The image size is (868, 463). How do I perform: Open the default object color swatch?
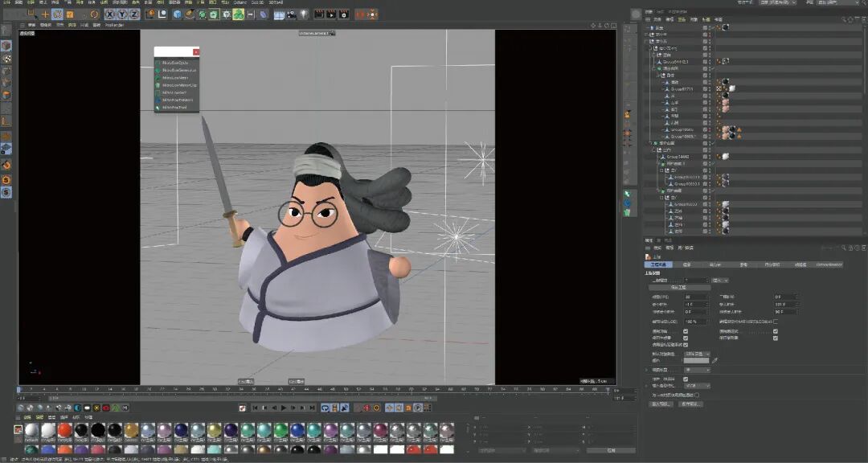[x=696, y=361]
